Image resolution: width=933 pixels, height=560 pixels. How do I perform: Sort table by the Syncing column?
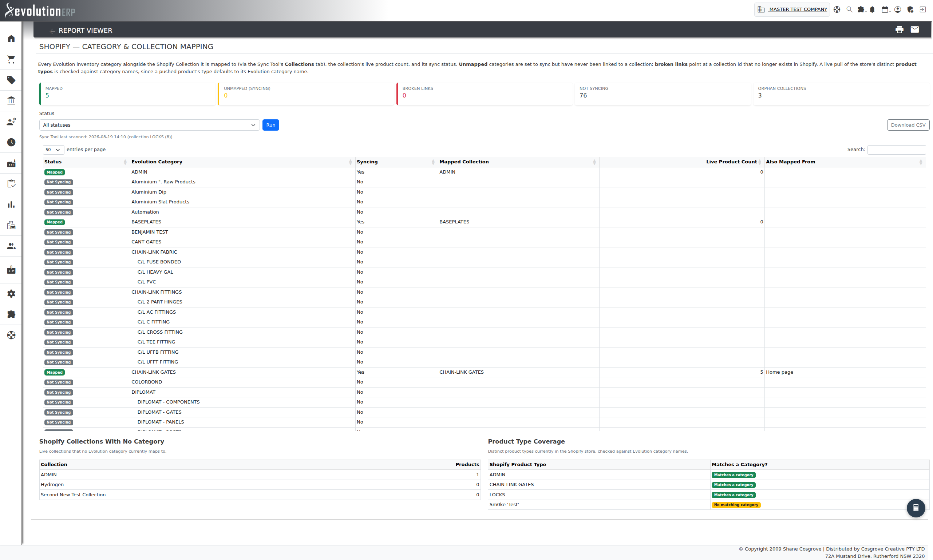(x=396, y=162)
